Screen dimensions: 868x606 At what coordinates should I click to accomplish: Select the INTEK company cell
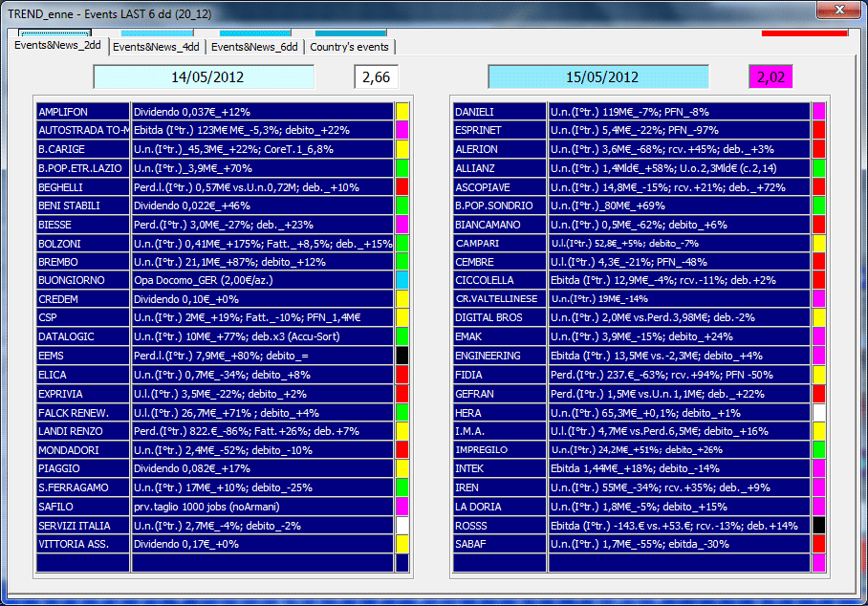[499, 468]
